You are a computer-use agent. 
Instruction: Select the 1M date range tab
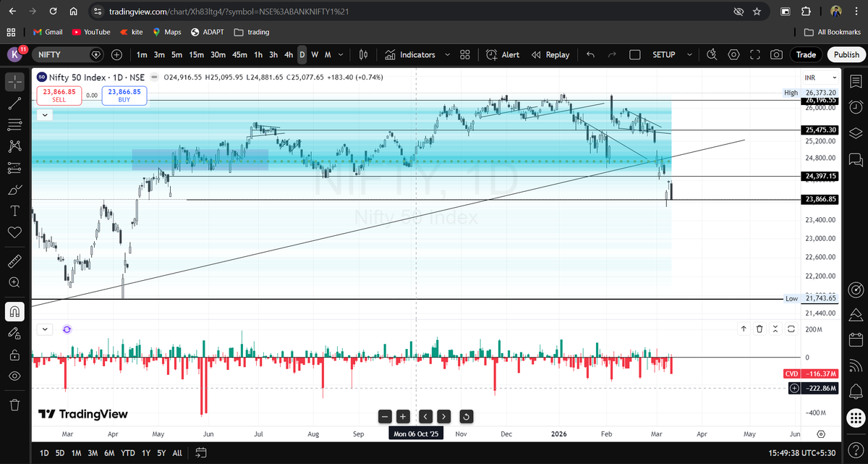(x=76, y=452)
